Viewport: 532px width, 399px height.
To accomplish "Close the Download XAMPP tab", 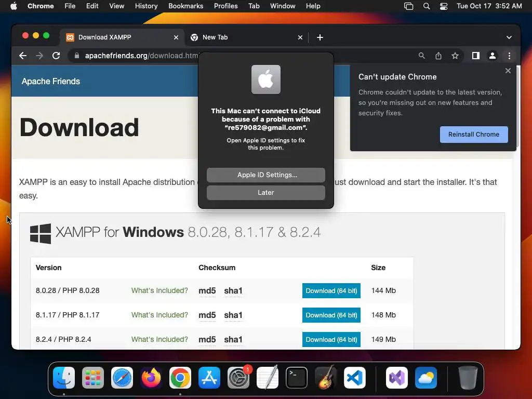I will click(176, 37).
